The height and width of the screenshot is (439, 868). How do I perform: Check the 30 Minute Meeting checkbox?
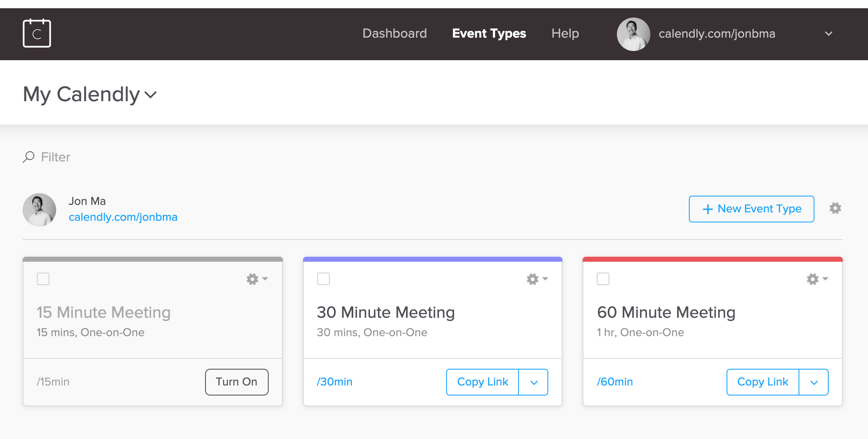coord(324,279)
